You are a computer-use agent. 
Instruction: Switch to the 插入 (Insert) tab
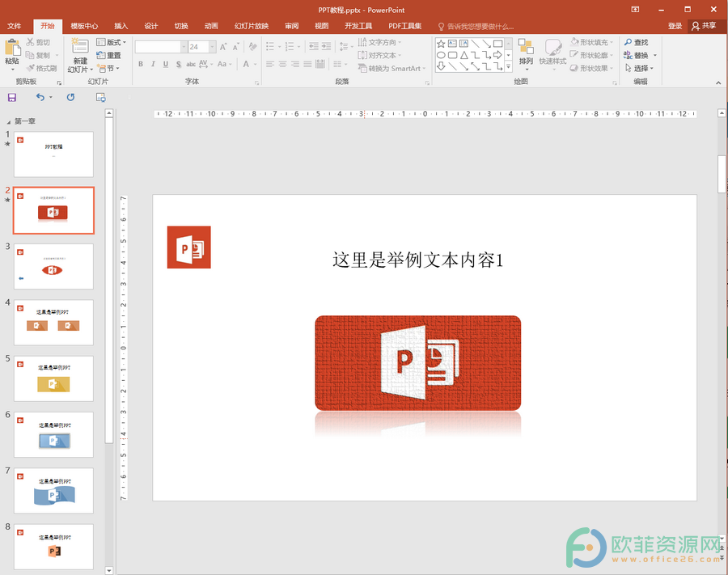[121, 26]
